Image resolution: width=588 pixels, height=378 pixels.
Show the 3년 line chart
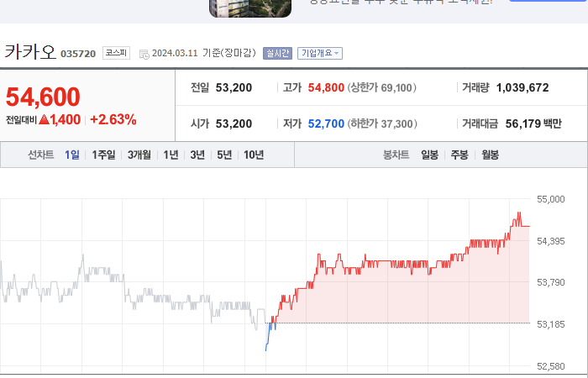point(197,155)
